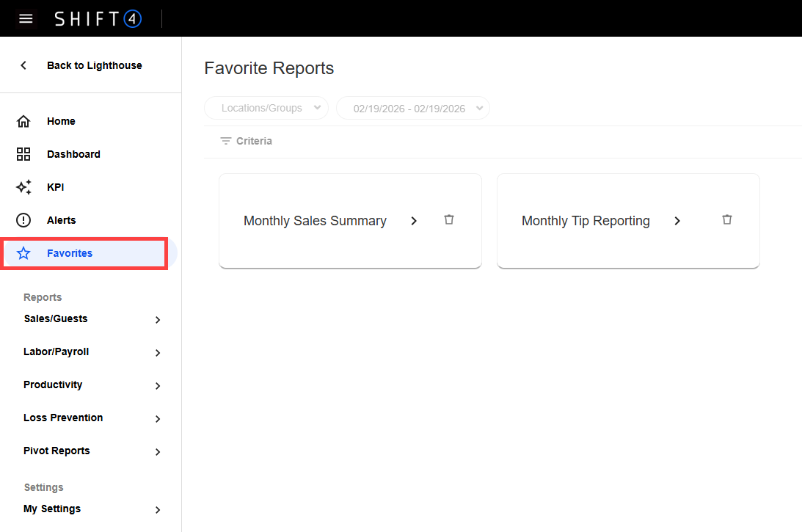Open the date range dropdown
This screenshot has width=802, height=532.
412,108
